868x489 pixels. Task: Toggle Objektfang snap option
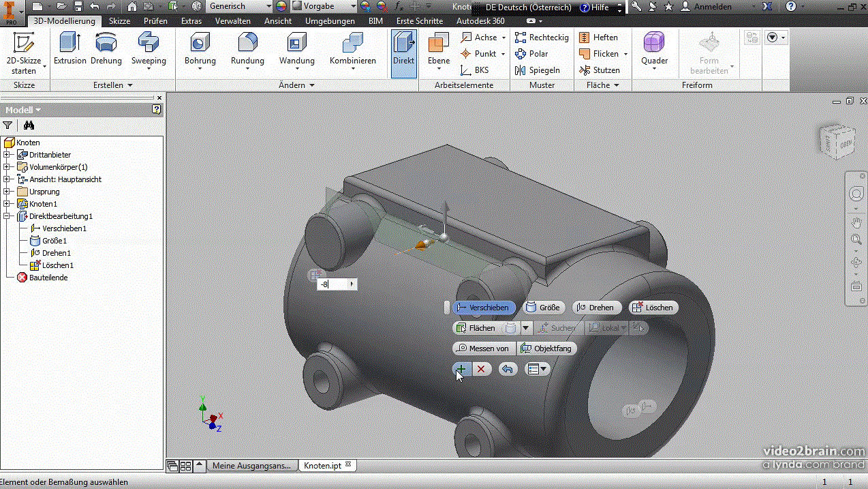point(547,349)
